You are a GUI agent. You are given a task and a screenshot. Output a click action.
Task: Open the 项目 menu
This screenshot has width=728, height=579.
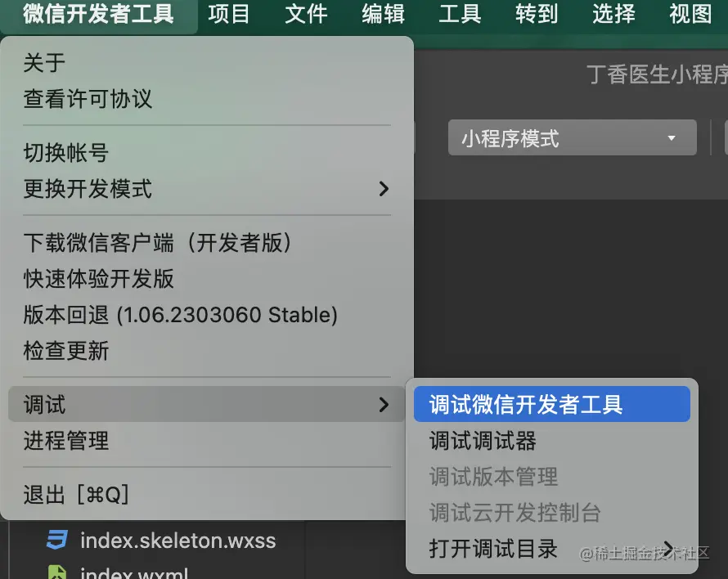point(229,14)
